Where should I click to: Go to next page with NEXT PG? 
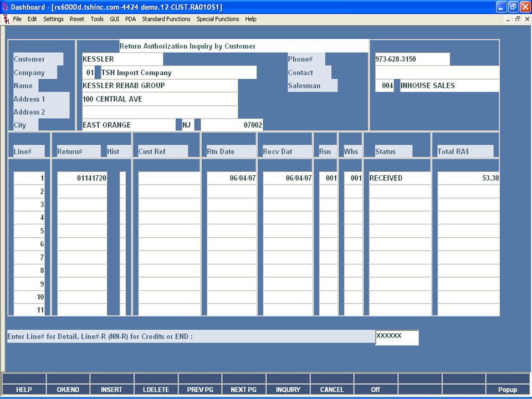244,390
